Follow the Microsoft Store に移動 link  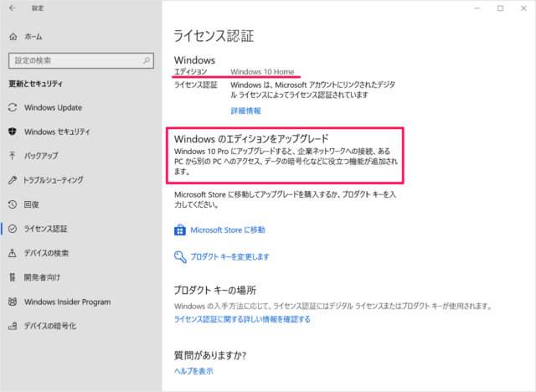228,230
